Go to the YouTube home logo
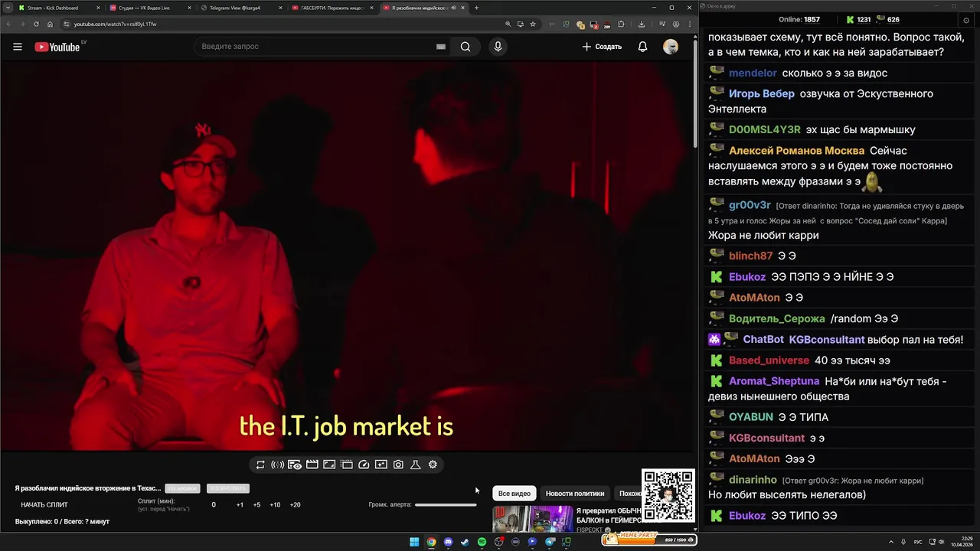This screenshot has height=551, width=980. pyautogui.click(x=57, y=47)
